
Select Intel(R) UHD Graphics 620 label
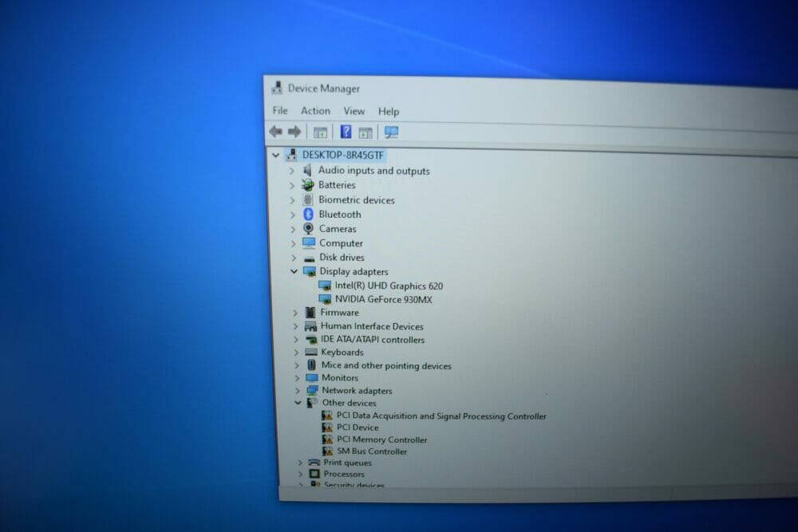coord(389,286)
